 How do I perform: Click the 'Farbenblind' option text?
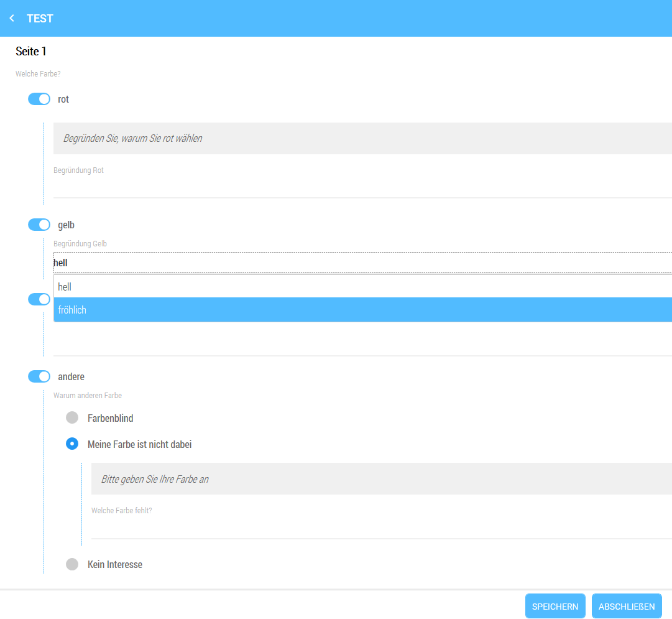point(111,418)
